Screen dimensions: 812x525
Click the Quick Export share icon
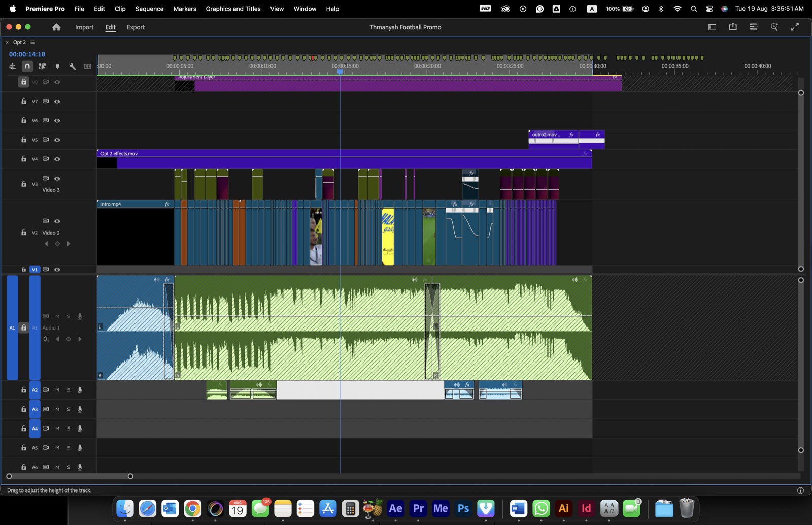click(x=733, y=27)
